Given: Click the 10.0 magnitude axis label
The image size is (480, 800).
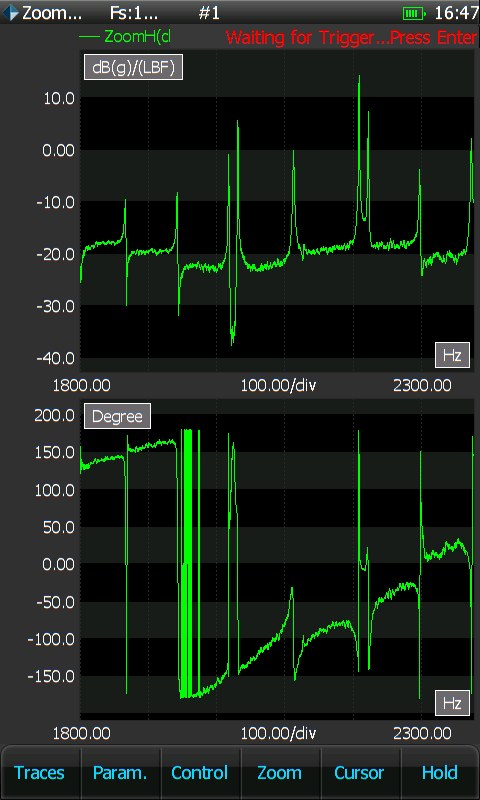Looking at the screenshot, I should (57, 98).
